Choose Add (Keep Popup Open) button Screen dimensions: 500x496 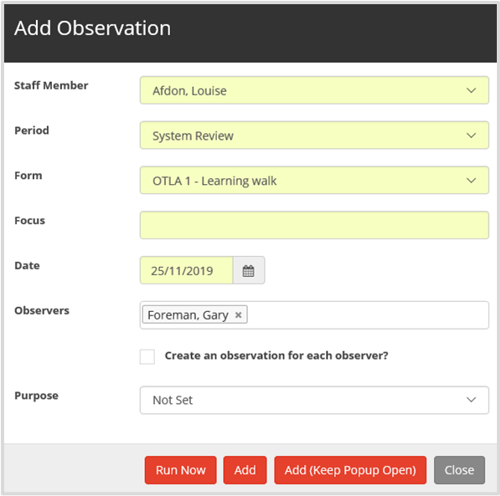click(350, 470)
